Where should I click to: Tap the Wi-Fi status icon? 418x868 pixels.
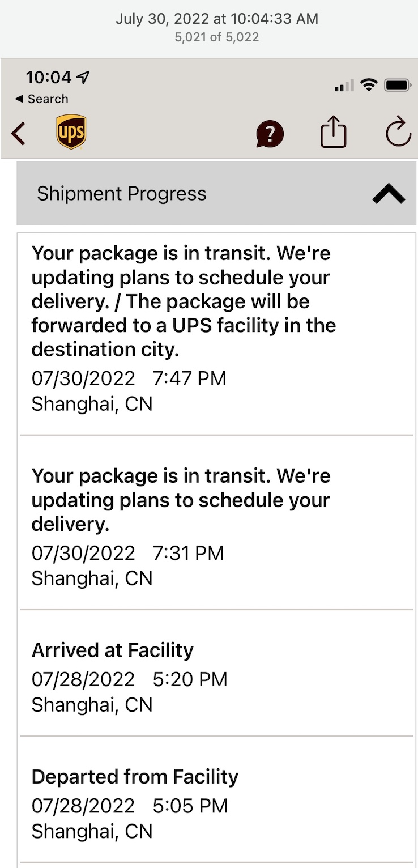click(x=370, y=86)
